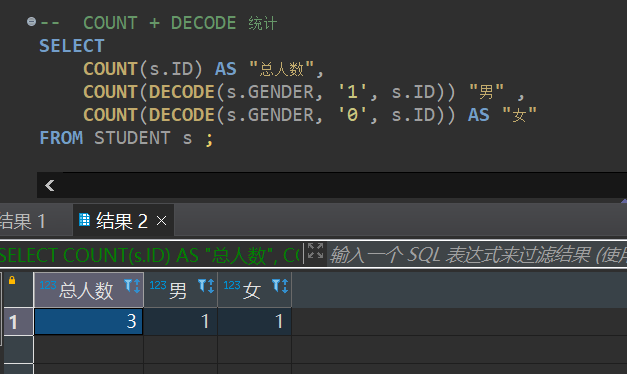The image size is (627, 374).
Task: Close the 结果 2 tab
Action: point(162,221)
